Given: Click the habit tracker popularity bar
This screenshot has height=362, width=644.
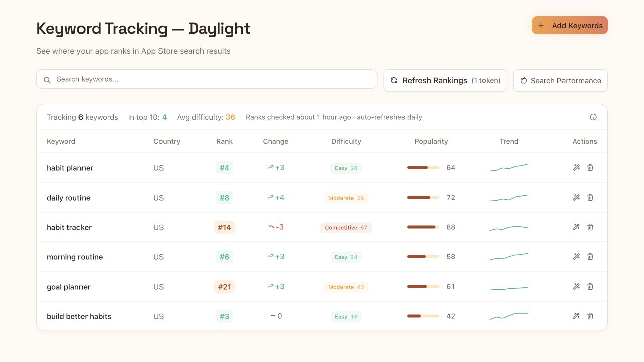Looking at the screenshot, I should (x=423, y=227).
